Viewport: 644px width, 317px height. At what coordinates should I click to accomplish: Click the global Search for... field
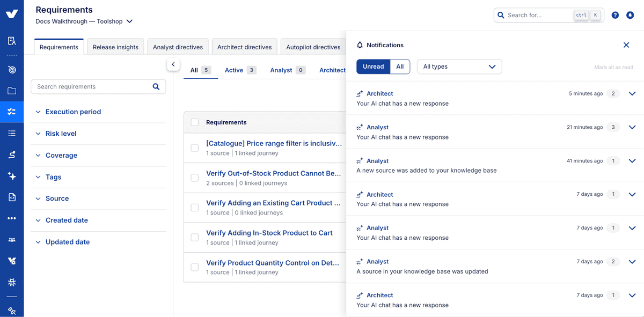point(548,15)
